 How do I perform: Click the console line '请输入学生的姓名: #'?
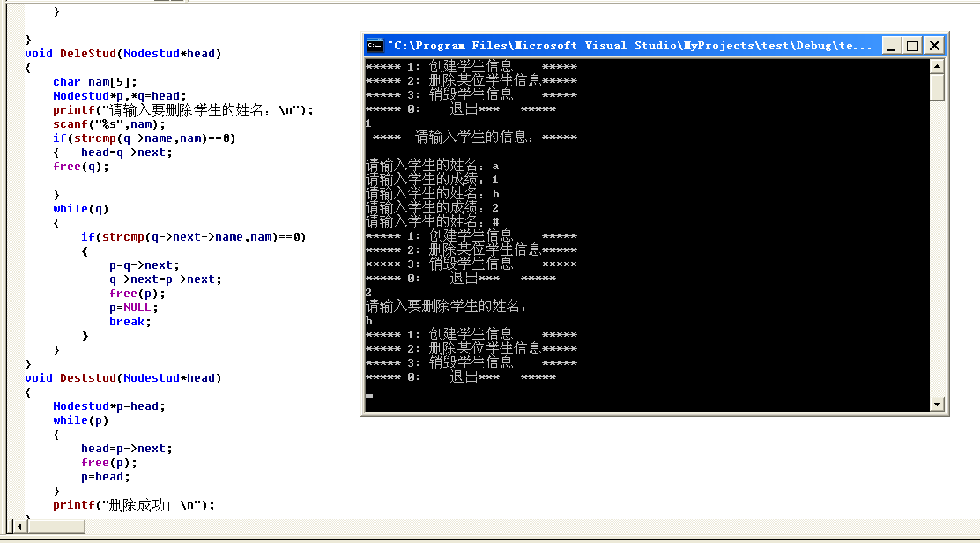click(433, 222)
